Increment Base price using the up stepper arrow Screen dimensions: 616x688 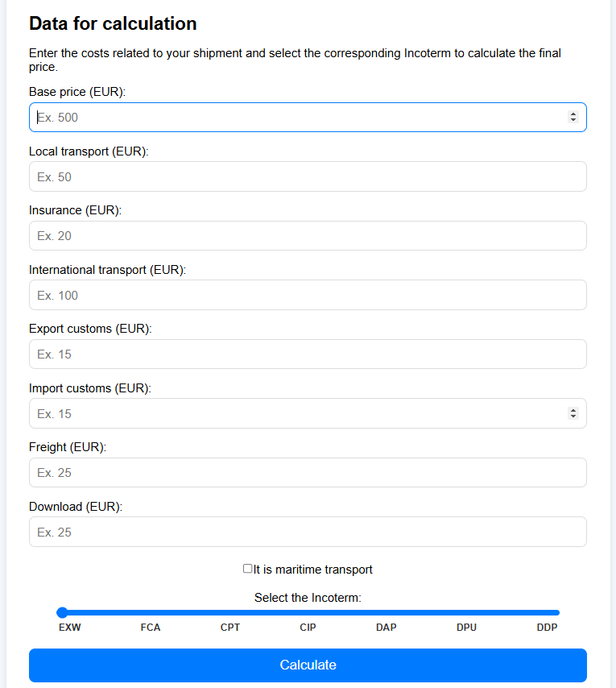(x=574, y=114)
